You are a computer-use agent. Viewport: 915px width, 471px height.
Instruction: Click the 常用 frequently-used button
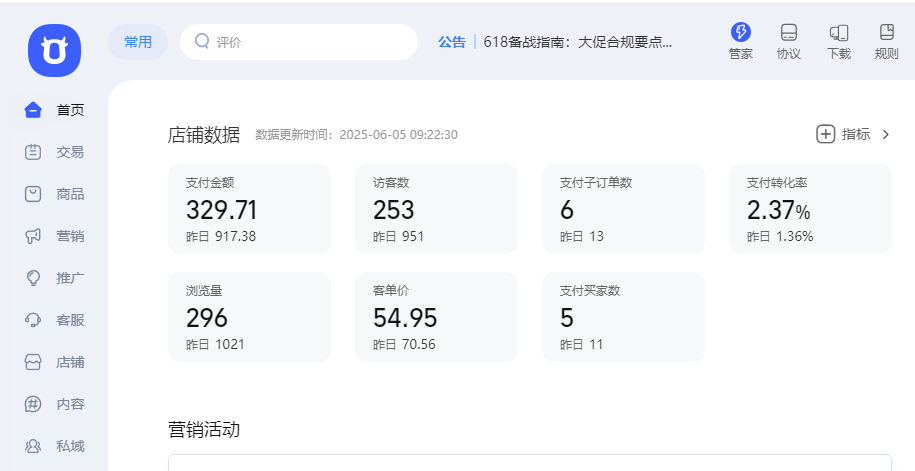tap(138, 42)
